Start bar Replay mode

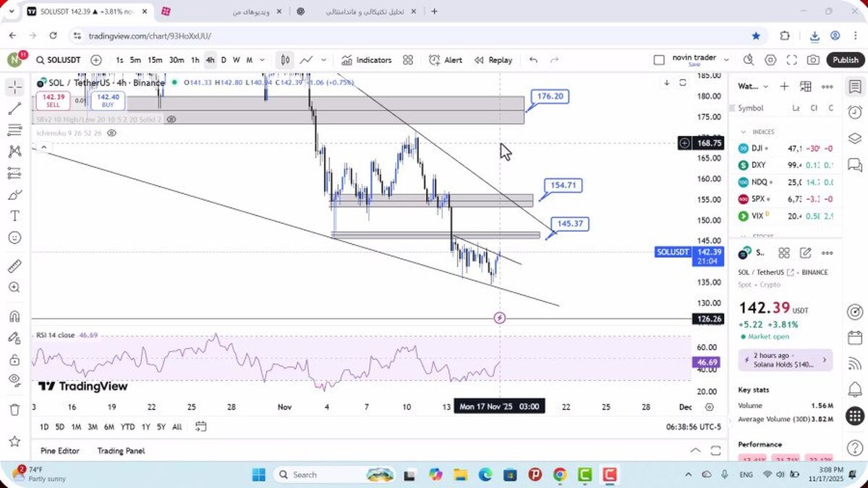tap(493, 60)
